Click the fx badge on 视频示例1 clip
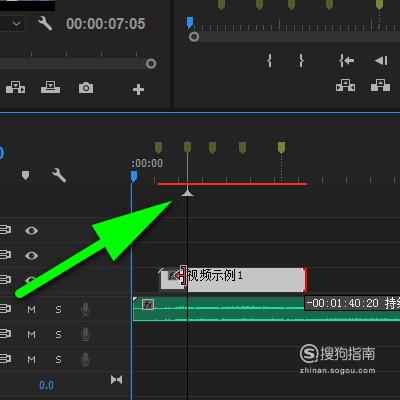Screen dimensions: 400x400 173,276
